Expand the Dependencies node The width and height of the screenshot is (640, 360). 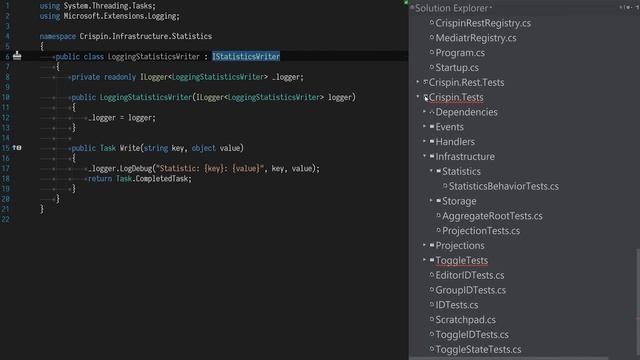point(424,111)
